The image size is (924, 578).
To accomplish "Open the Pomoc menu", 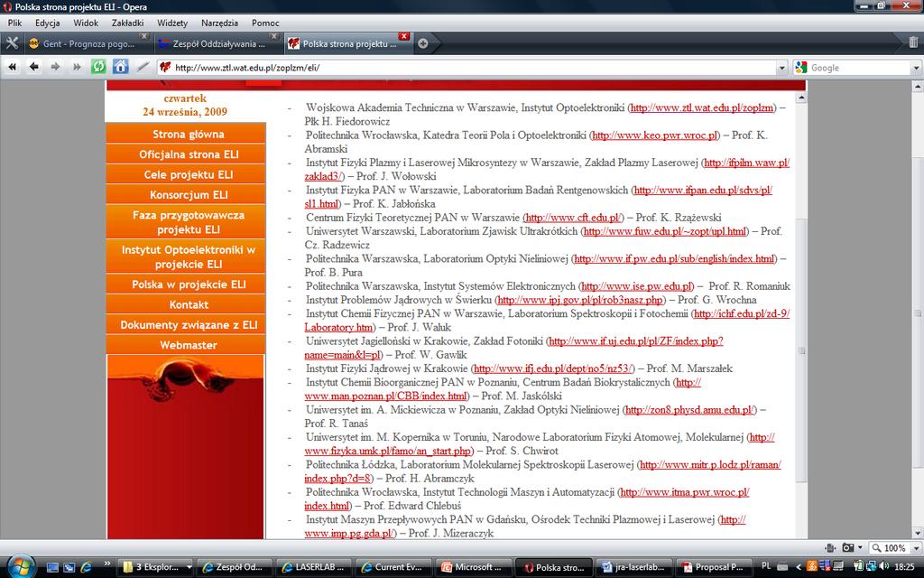I will coord(265,23).
